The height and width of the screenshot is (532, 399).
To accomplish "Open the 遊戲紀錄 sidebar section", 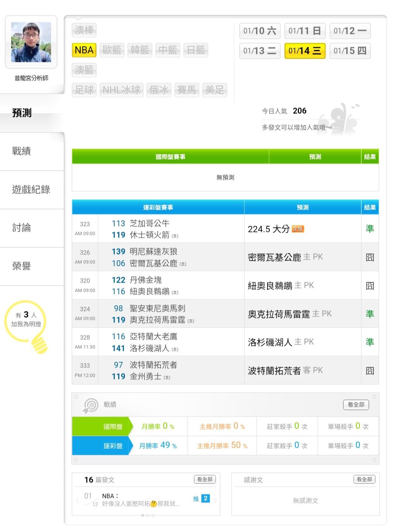I will [31, 190].
